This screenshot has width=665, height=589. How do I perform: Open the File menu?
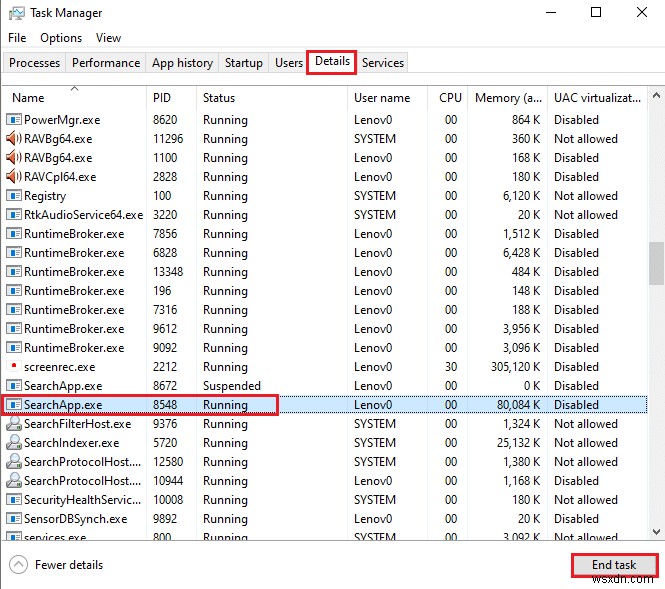(17, 38)
